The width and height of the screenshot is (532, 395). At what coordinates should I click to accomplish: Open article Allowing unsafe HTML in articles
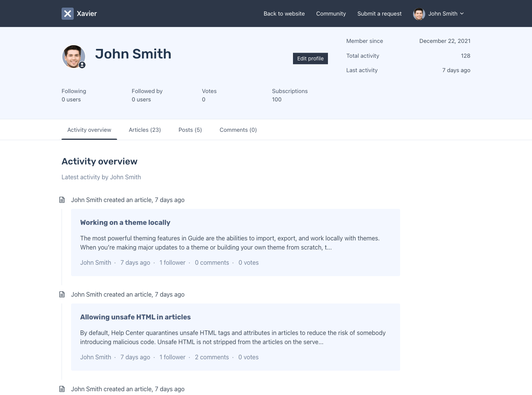click(x=135, y=317)
